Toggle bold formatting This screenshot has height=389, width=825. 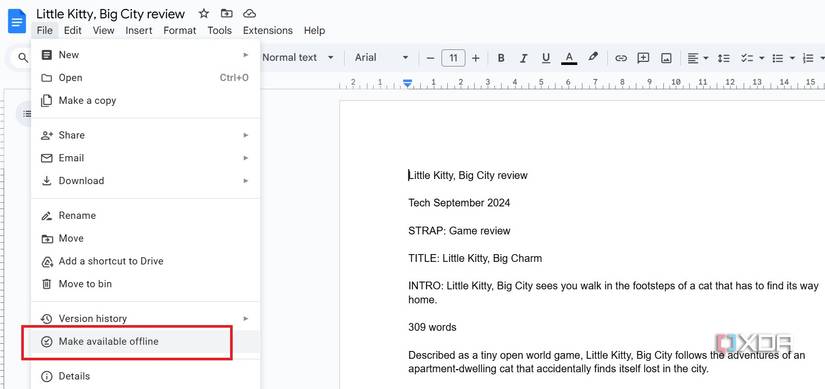[501, 58]
